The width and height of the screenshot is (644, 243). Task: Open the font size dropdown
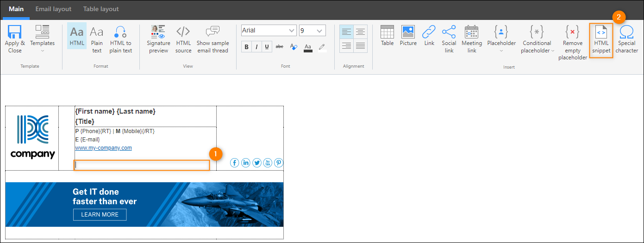click(x=312, y=31)
